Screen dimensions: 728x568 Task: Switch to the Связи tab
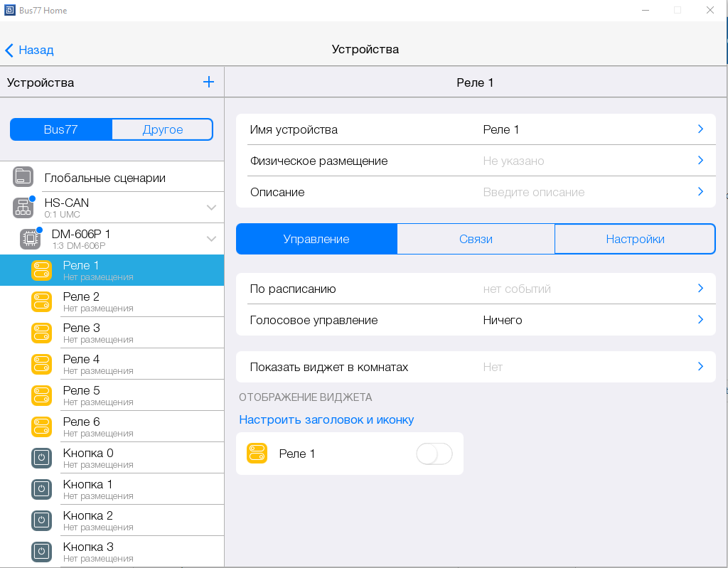click(x=476, y=239)
